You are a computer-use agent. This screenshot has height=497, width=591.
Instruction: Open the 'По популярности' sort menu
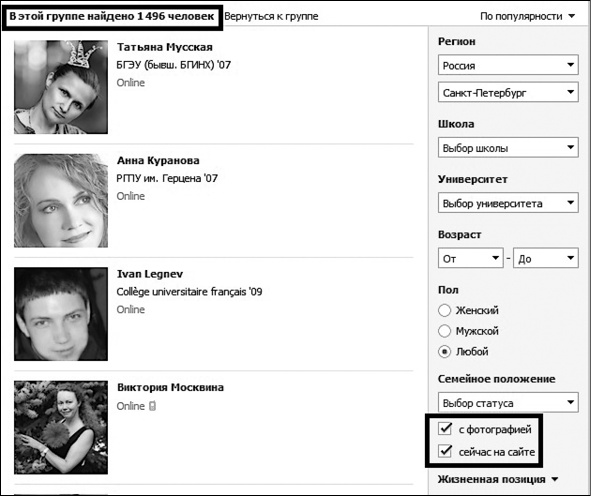click(x=527, y=16)
